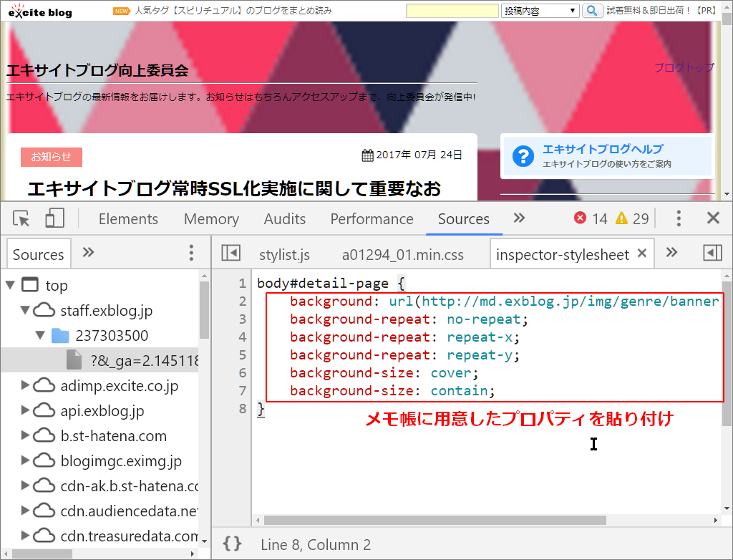Click the magnifier search button

592,10
